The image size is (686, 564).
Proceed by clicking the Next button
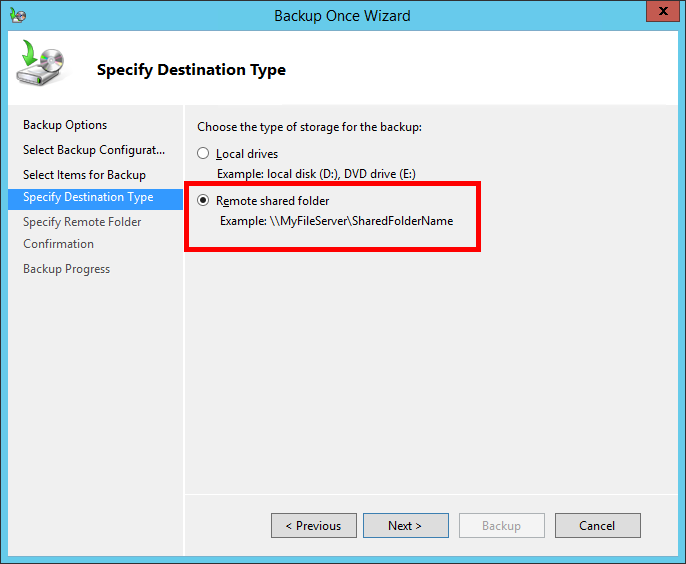405,526
